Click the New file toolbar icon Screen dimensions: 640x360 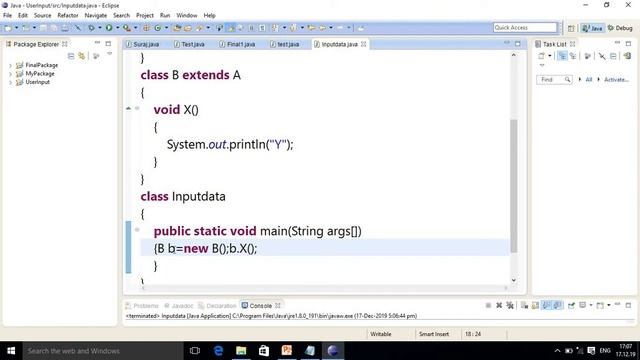tap(8, 28)
